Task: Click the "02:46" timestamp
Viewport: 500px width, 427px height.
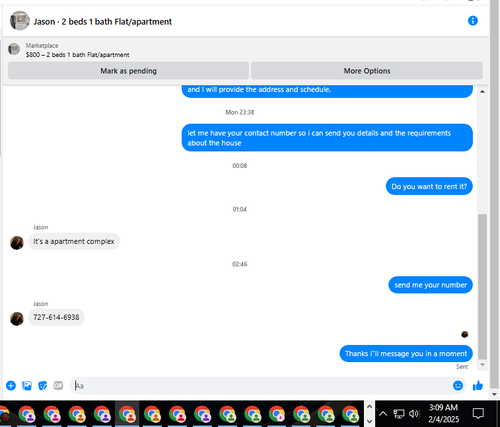Action: click(x=240, y=264)
